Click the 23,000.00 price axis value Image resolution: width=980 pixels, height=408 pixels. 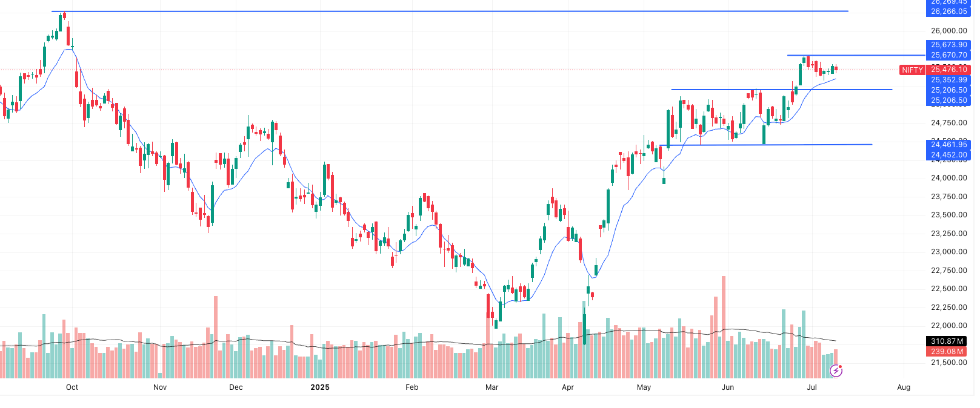click(948, 252)
